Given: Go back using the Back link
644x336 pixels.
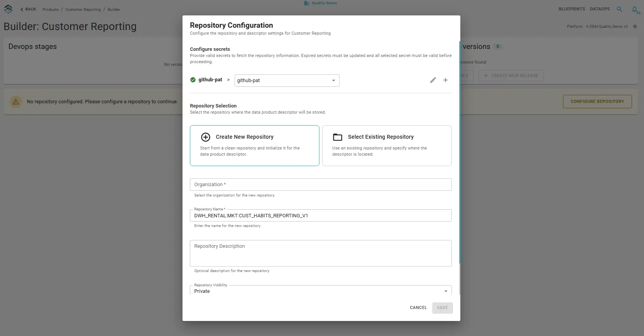Looking at the screenshot, I should [x=28, y=9].
